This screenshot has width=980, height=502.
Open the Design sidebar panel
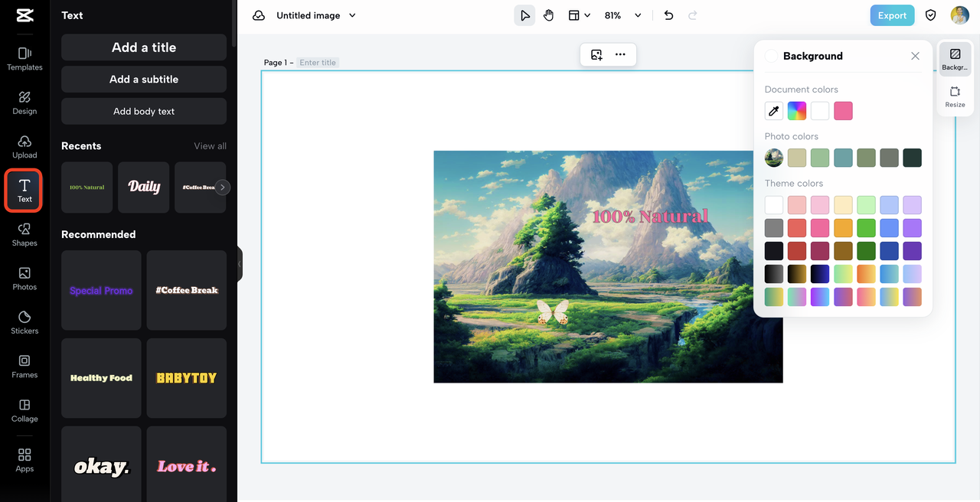24,103
